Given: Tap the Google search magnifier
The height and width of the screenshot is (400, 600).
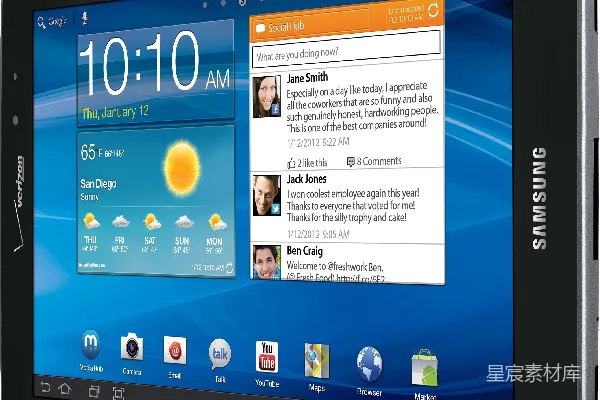Looking at the screenshot, I should click(41, 23).
